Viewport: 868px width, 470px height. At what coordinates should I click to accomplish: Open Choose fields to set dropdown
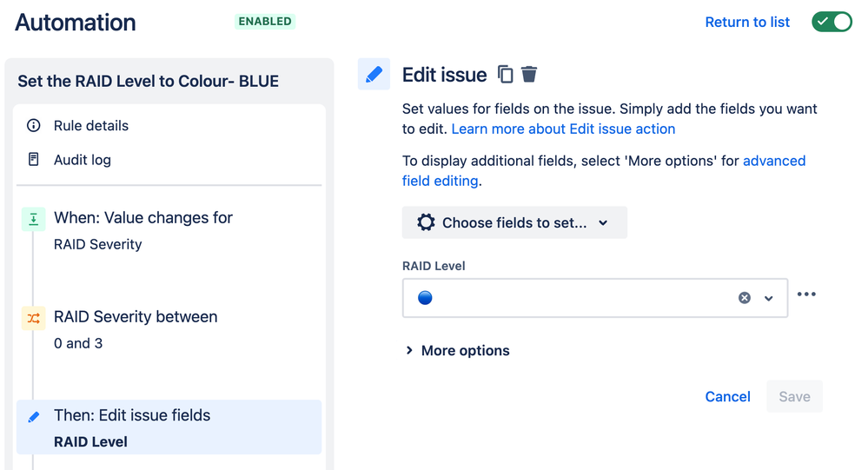(514, 223)
